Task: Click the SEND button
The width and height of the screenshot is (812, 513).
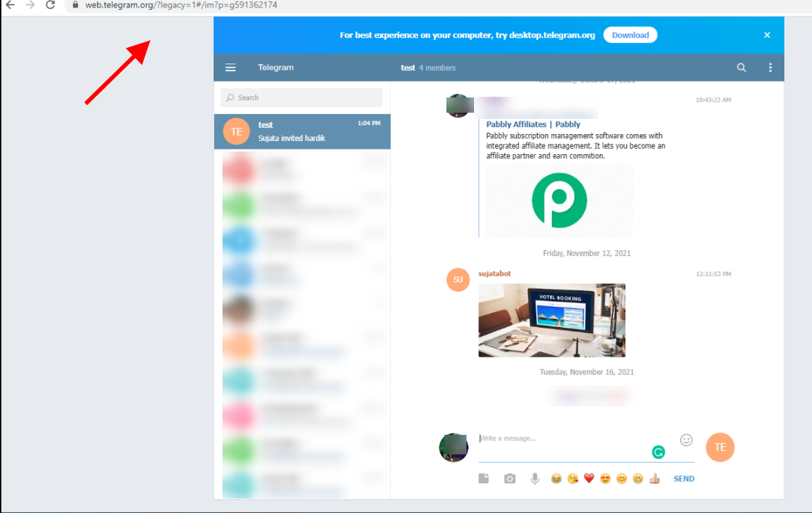Action: 683,479
